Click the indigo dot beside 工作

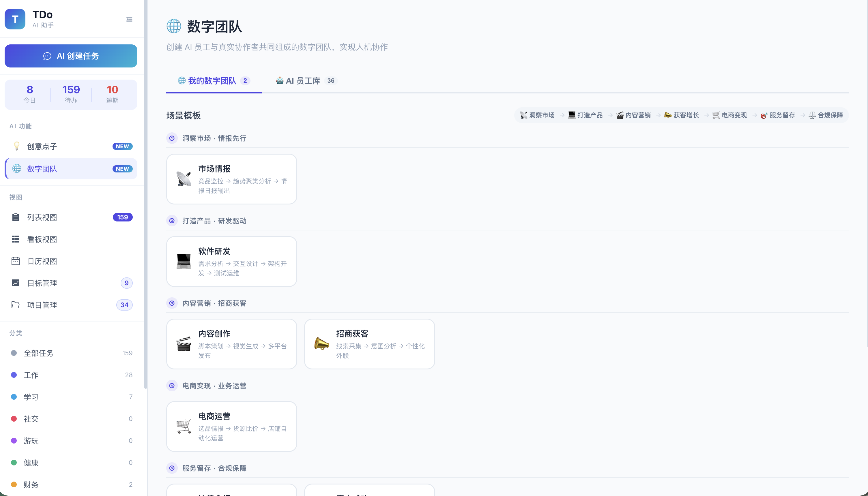coord(14,375)
